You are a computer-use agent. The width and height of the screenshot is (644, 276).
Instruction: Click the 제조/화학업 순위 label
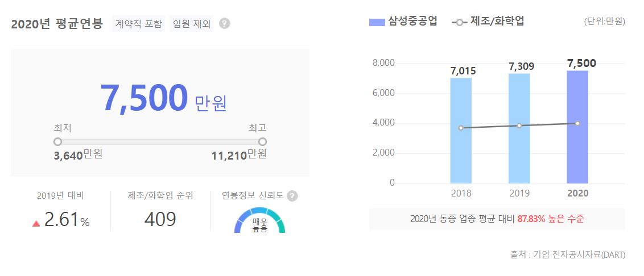[x=160, y=195]
